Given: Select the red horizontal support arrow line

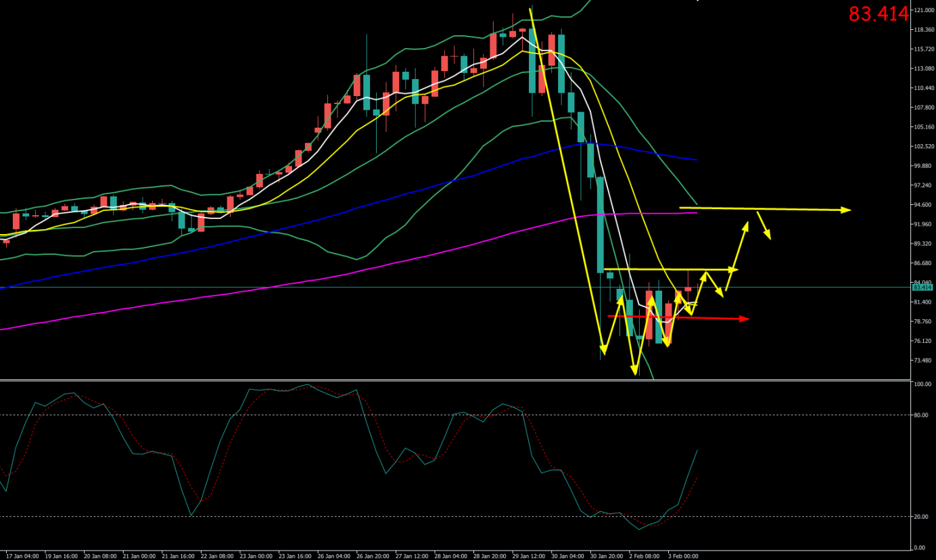Looking at the screenshot, I should [676, 317].
